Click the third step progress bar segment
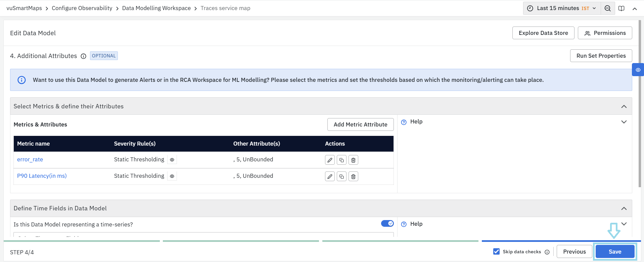 pos(400,241)
